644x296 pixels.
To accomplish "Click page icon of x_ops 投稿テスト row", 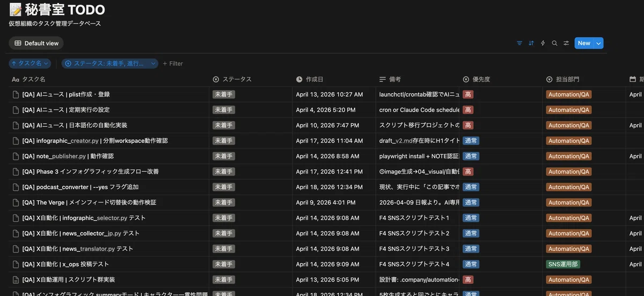I will click(16, 264).
